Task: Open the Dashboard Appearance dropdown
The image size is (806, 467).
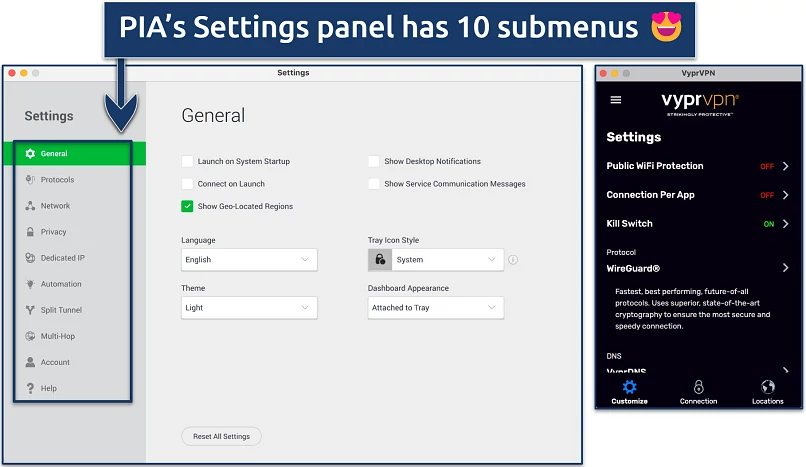Action: coord(436,308)
